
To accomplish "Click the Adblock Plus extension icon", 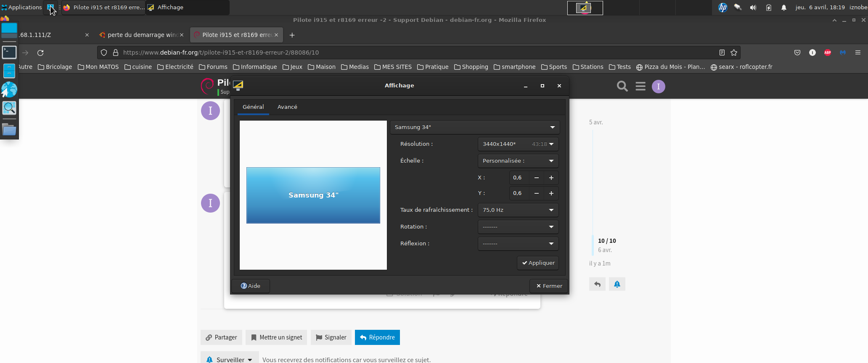I will (x=828, y=53).
